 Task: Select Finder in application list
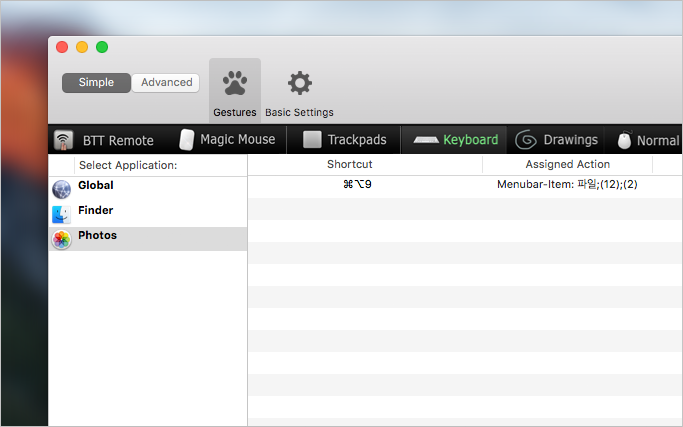click(x=148, y=214)
